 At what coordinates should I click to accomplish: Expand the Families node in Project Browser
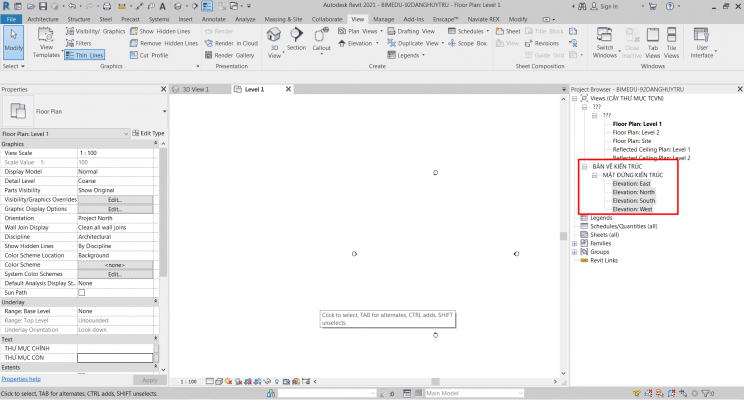pyautogui.click(x=575, y=243)
